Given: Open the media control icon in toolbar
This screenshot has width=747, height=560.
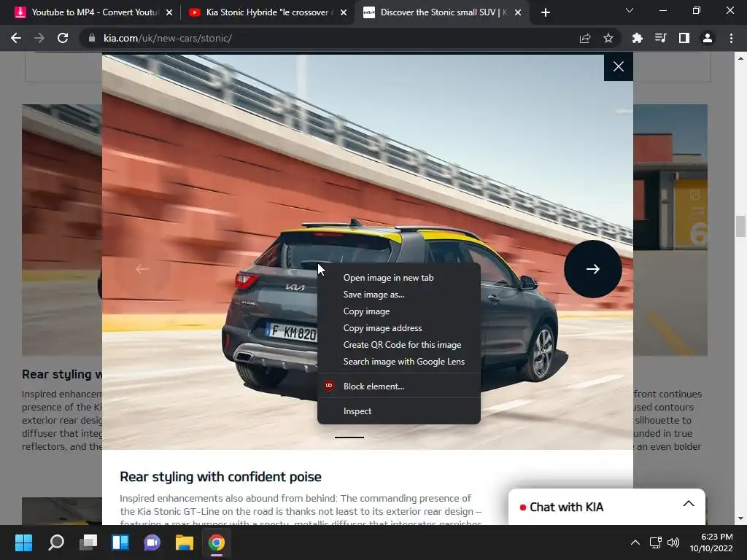Looking at the screenshot, I should [661, 38].
